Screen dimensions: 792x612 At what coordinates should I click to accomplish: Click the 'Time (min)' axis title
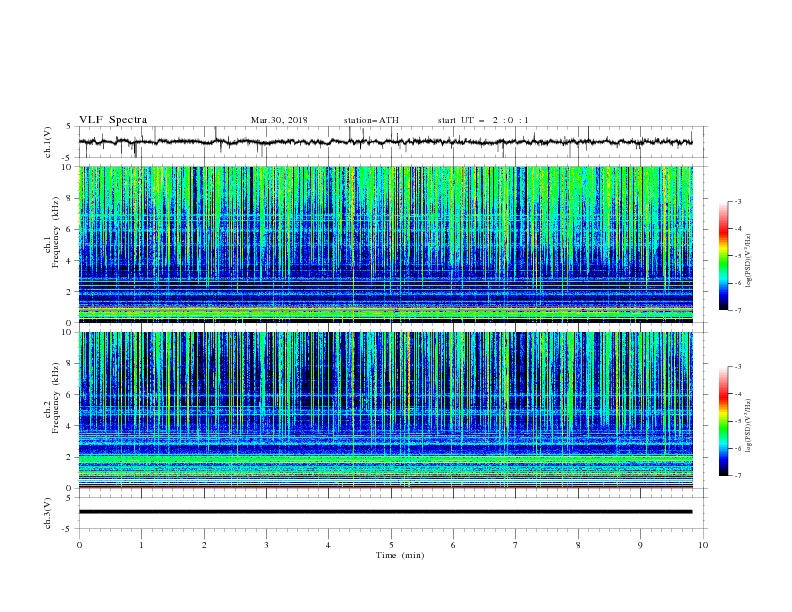click(x=400, y=555)
